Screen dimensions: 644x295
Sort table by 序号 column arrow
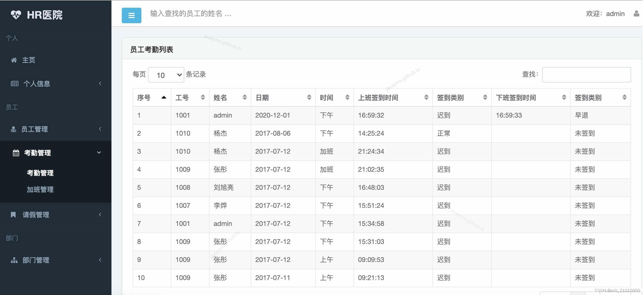(164, 97)
